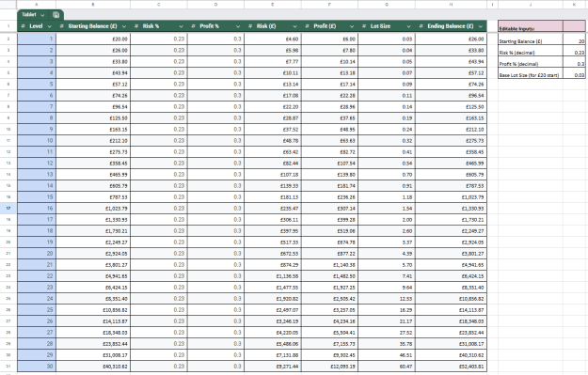Select the base lot size input value 0.03 in column K
The image size is (588, 375).
574,74
